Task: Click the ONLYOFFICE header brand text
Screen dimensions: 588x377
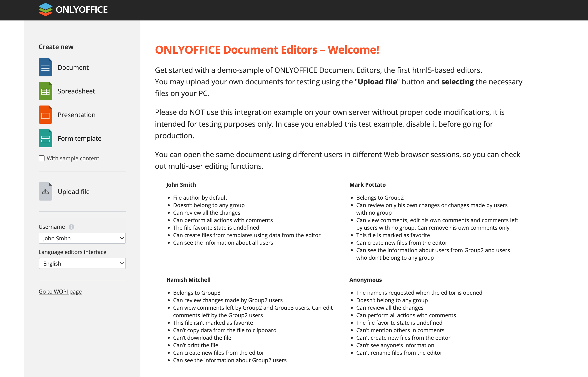Action: (x=81, y=10)
